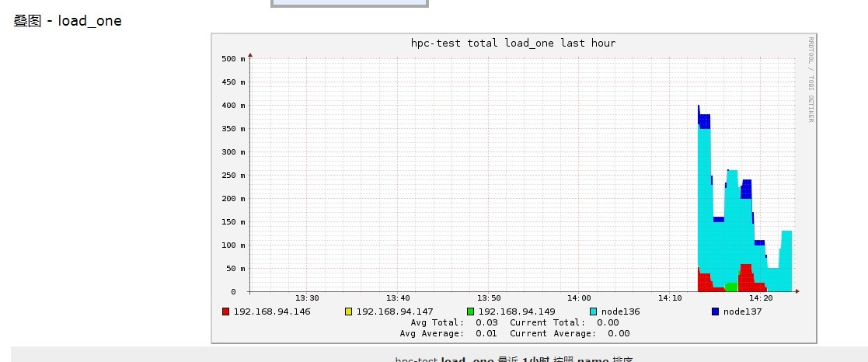Screen dimensions: 868x362
Task: Click the 'Current Total: 0.00' value
Action: point(564,322)
